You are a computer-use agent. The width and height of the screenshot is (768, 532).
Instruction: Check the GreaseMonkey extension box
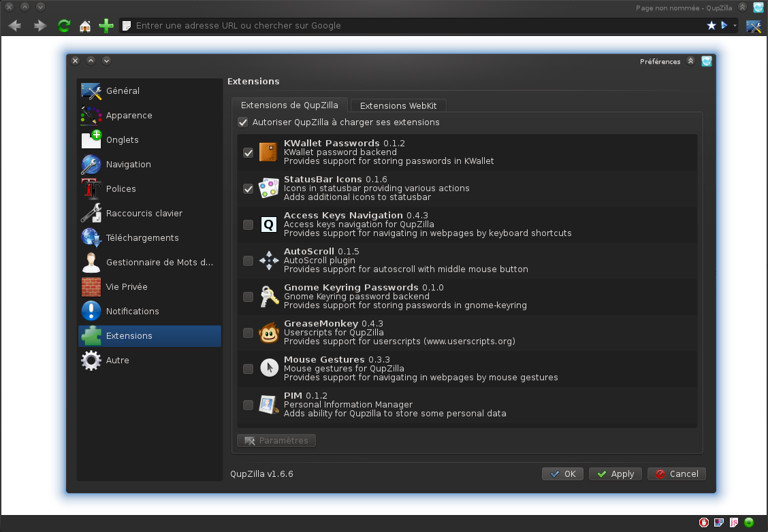point(249,333)
